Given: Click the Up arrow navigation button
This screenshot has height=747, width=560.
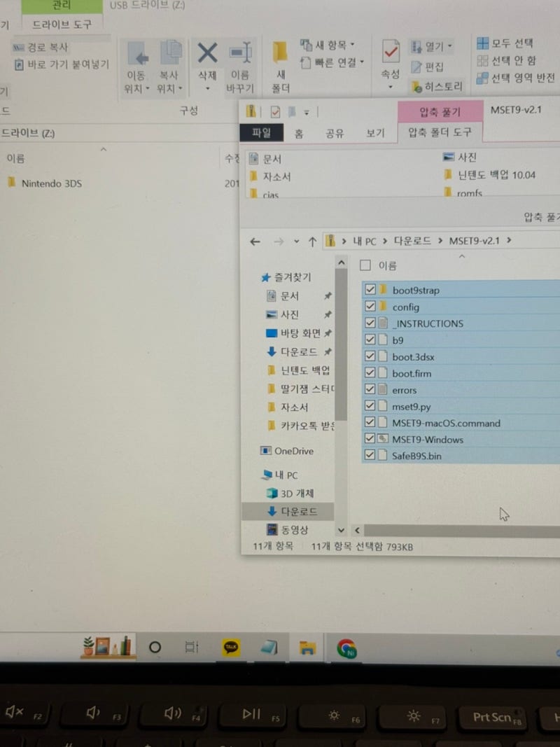Looking at the screenshot, I should (x=312, y=242).
